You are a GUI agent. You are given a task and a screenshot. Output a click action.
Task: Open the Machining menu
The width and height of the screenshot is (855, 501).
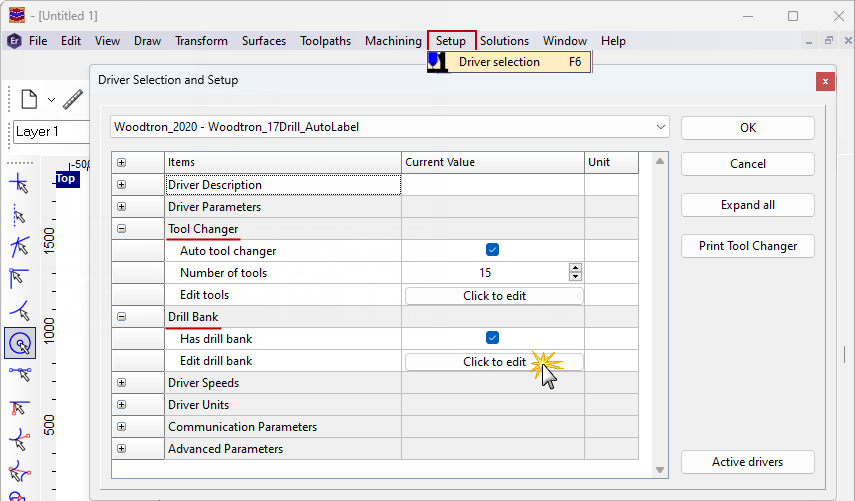coord(393,41)
